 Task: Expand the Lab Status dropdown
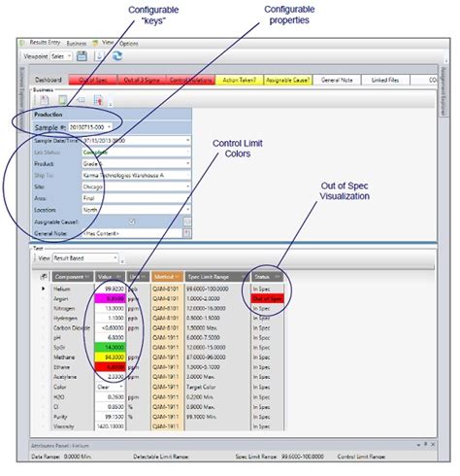click(x=187, y=152)
